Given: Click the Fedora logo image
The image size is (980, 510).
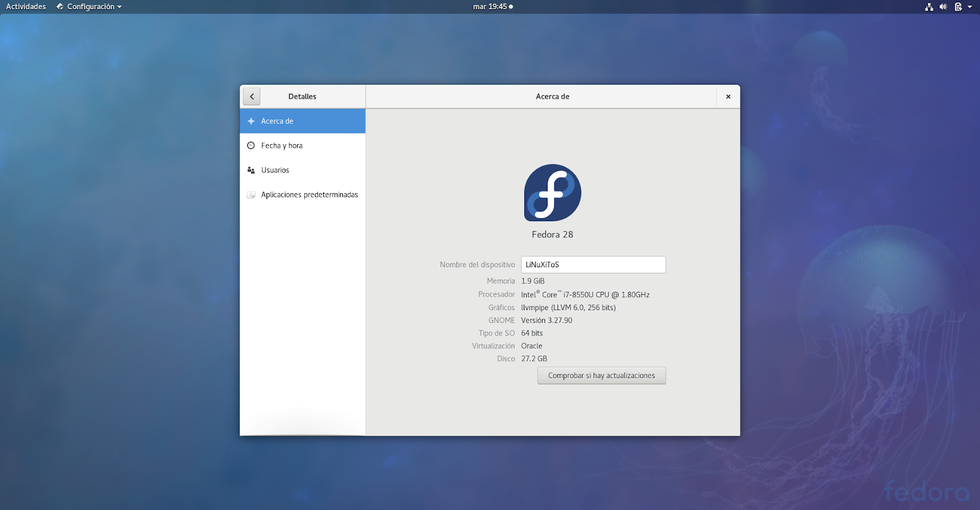Looking at the screenshot, I should pyautogui.click(x=552, y=192).
